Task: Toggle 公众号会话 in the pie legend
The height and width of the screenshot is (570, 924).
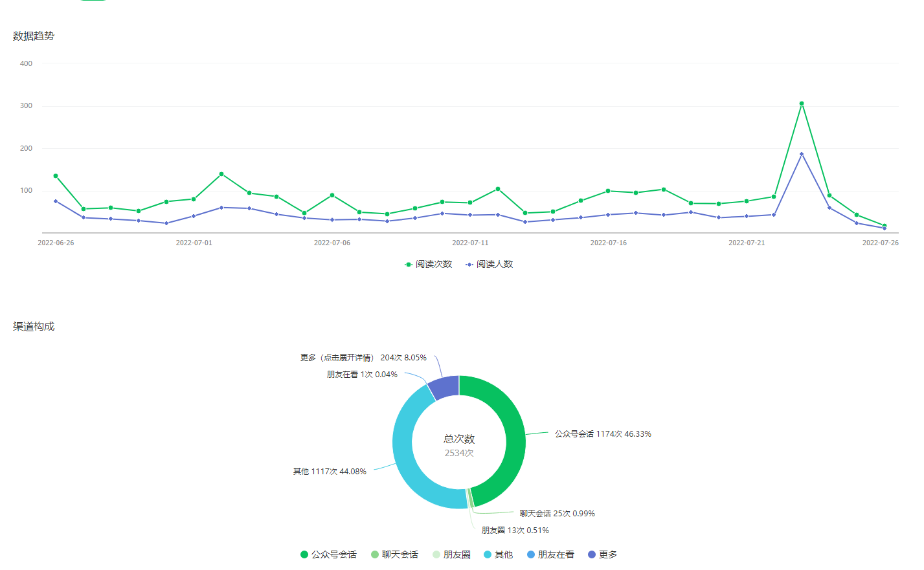Action: click(328, 554)
